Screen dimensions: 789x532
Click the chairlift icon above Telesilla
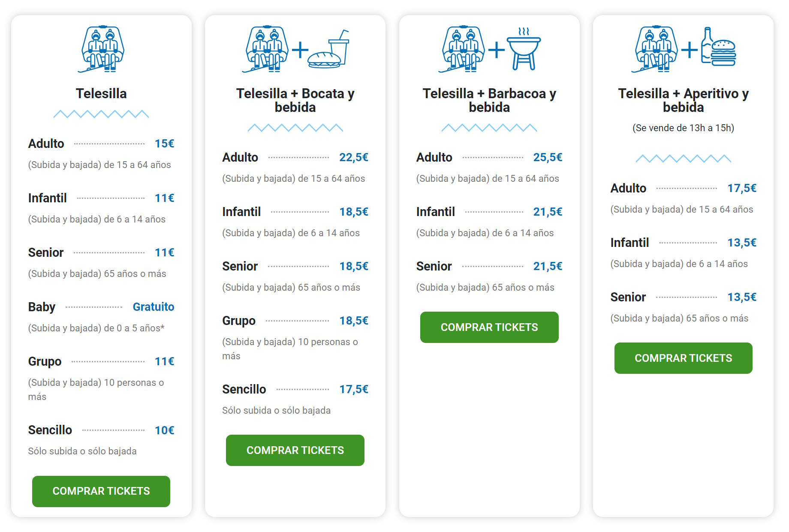102,49
